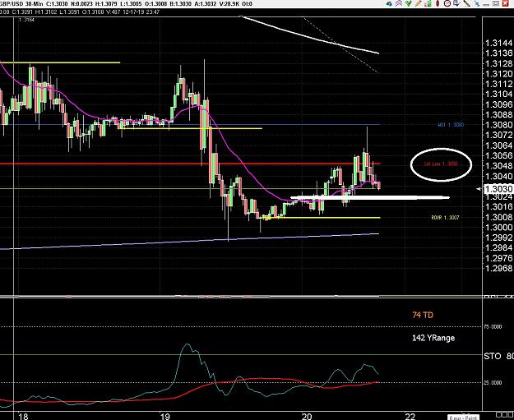Click the 1.3128 price axis label

(x=498, y=63)
